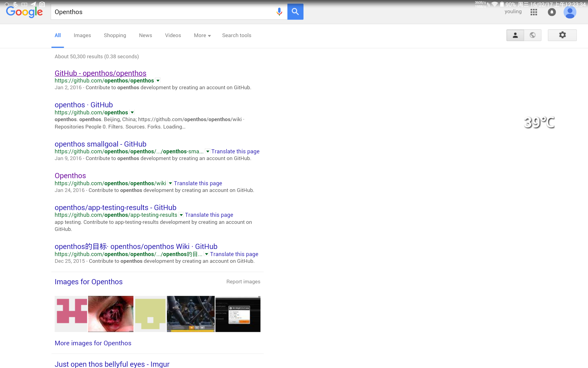Open More images for Openthos

click(93, 343)
